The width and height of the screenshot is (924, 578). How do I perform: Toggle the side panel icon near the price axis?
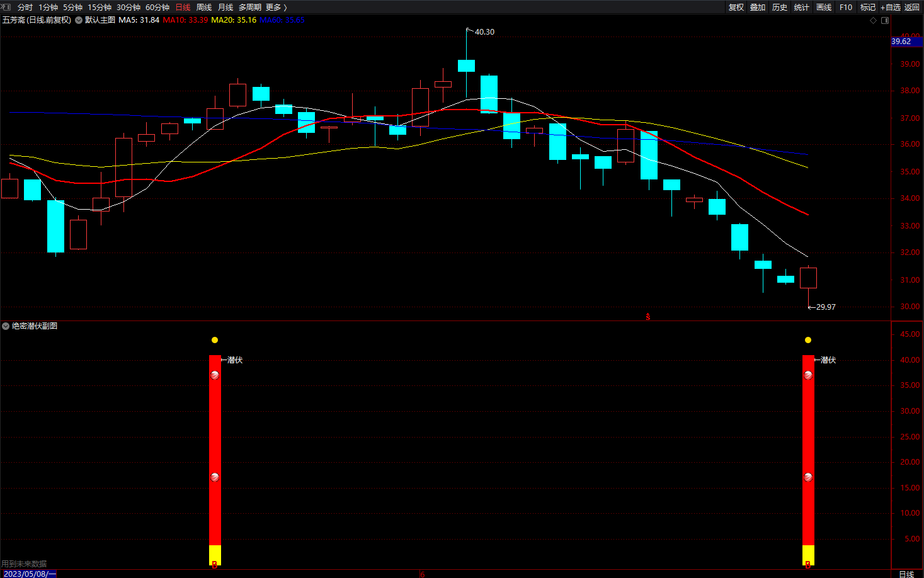(x=885, y=20)
